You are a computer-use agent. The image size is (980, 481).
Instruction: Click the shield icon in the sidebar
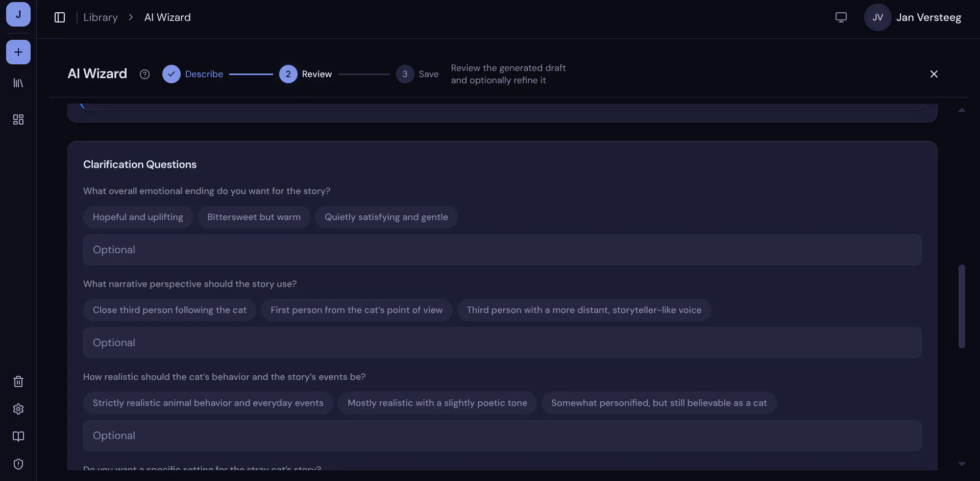[18, 464]
